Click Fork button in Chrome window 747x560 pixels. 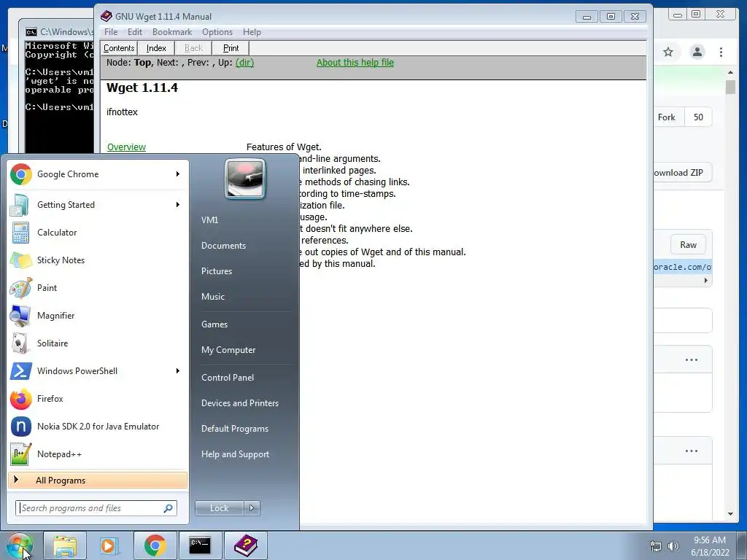(x=669, y=117)
